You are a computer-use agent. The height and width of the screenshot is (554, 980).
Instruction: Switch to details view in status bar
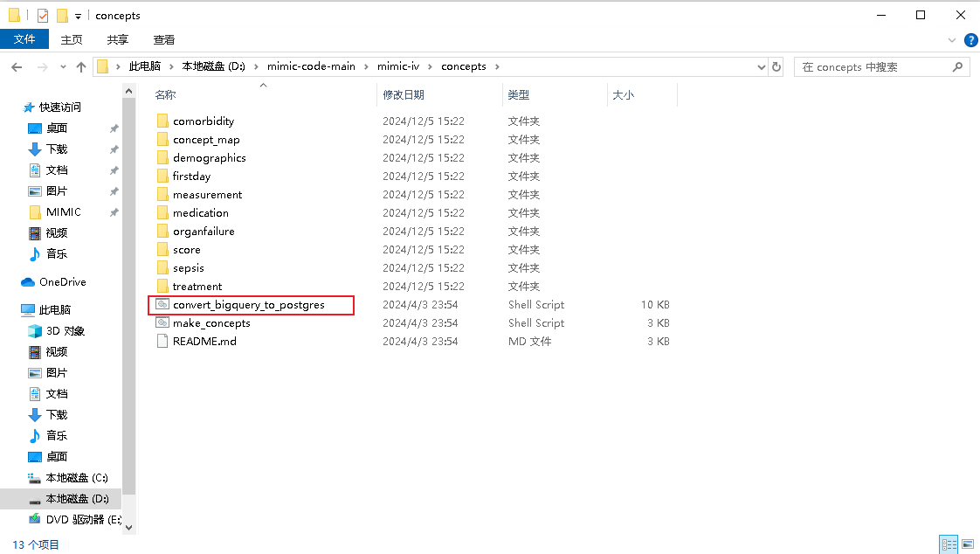point(949,544)
